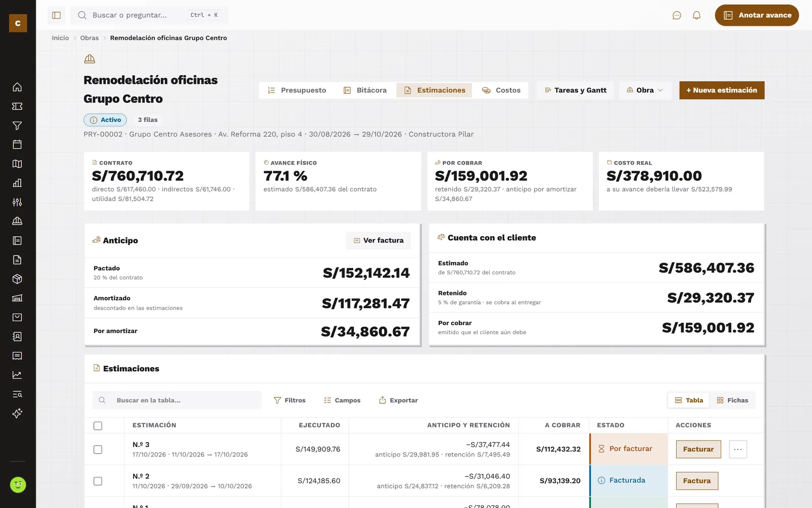Expand the Obra dropdown
The height and width of the screenshot is (508, 812).
point(645,90)
